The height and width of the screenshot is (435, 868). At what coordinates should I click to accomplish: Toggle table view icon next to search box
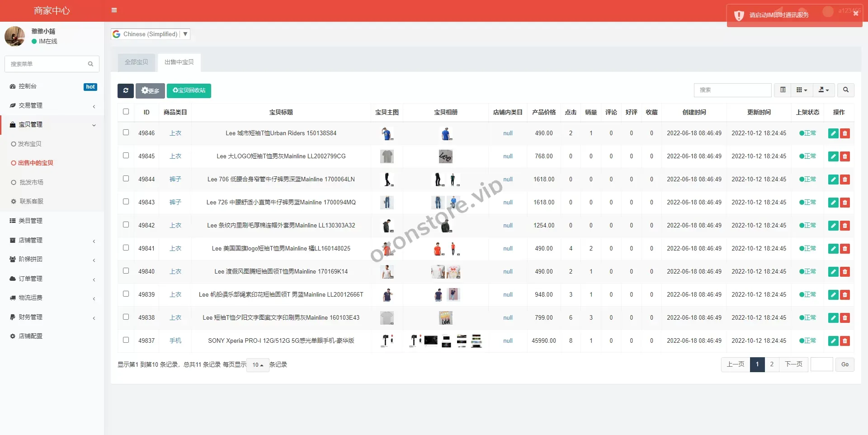[783, 90]
